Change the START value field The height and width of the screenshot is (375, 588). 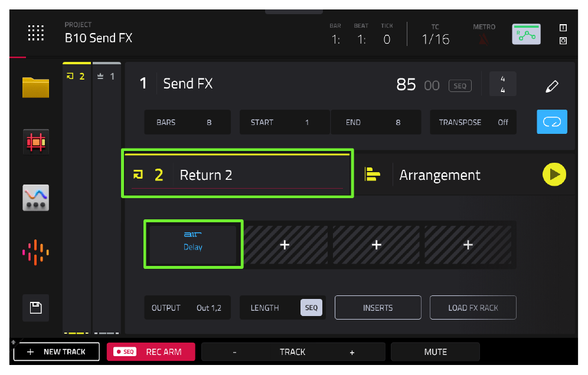285,122
